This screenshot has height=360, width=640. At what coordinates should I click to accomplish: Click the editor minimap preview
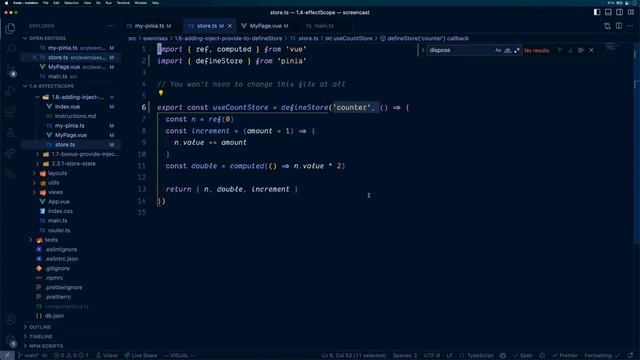point(612,47)
